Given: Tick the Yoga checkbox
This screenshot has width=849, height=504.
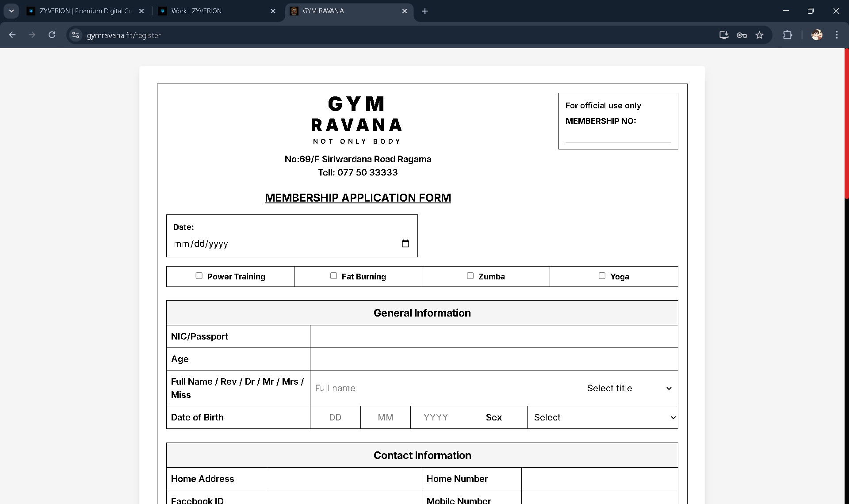Looking at the screenshot, I should (x=602, y=275).
